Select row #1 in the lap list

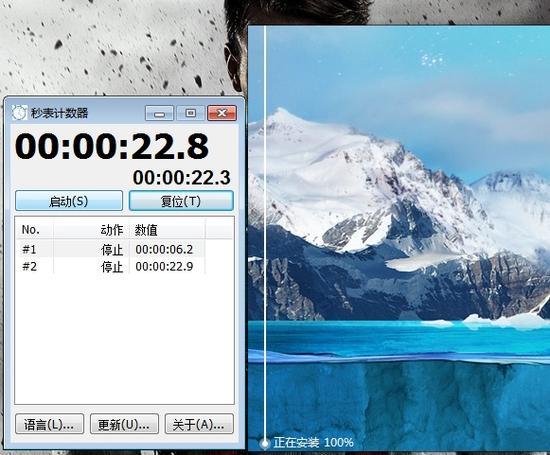click(110, 249)
